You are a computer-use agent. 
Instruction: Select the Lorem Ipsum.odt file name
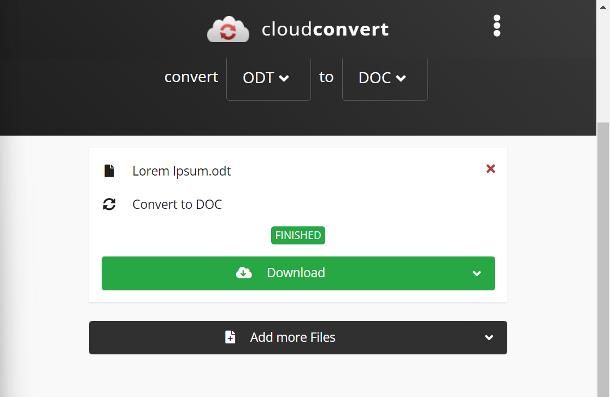point(182,171)
